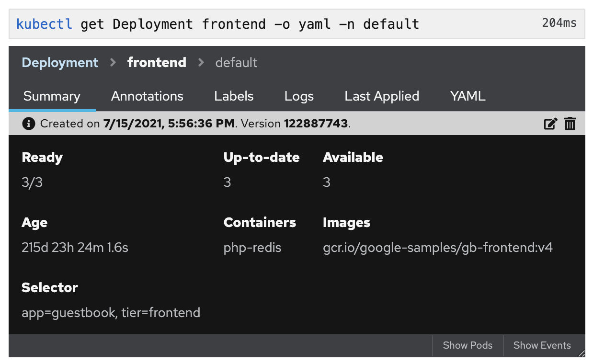The height and width of the screenshot is (364, 593).
Task: Select the Labels tab
Action: coord(234,96)
